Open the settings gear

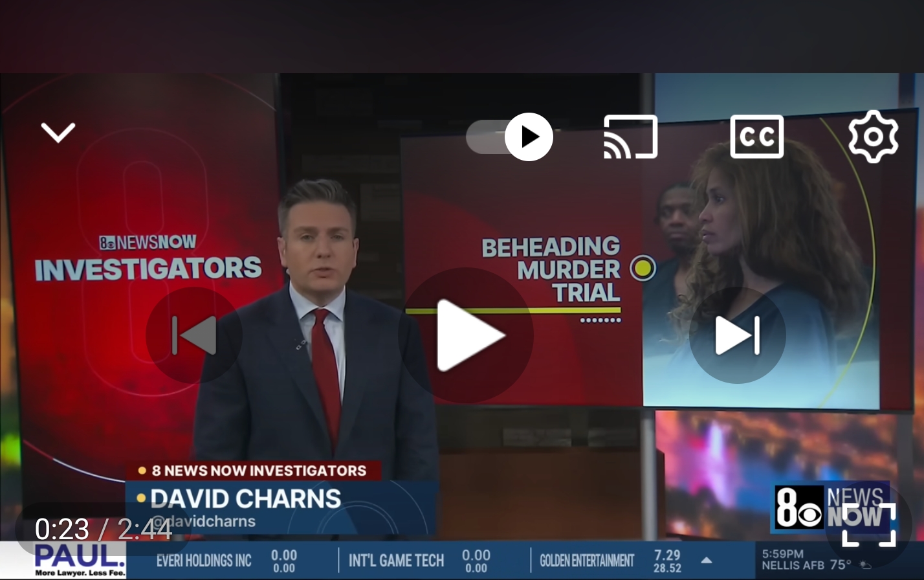873,137
